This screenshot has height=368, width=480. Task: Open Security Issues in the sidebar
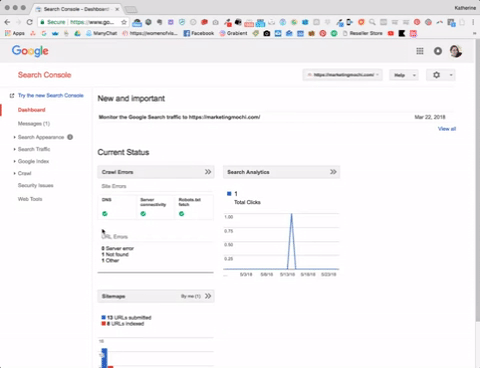tap(35, 185)
